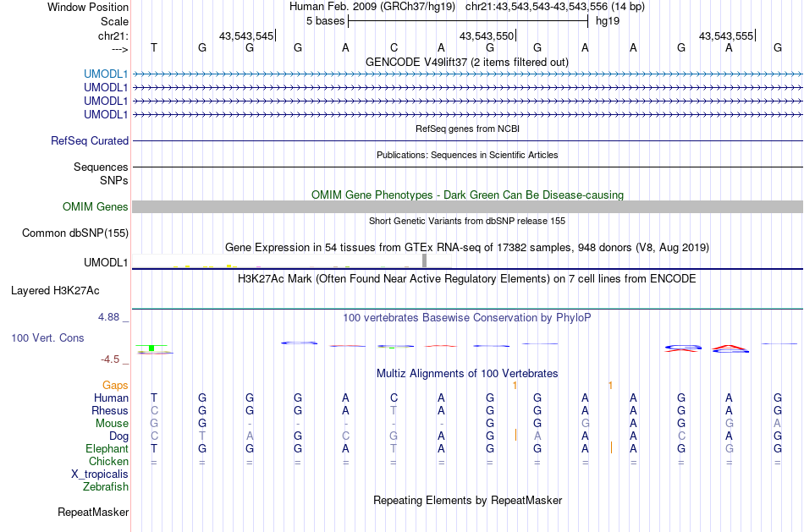Click the GTEx UMODL1 expression bar chart
Screen dimensions: 804x532
(x=292, y=261)
